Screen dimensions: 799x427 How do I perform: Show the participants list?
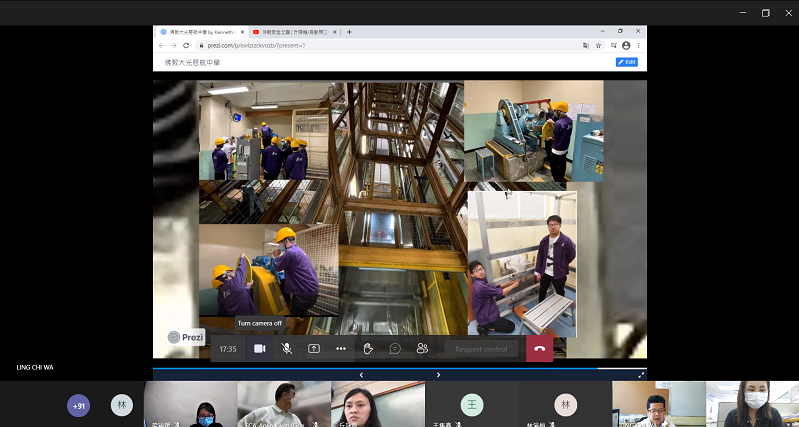pos(422,349)
